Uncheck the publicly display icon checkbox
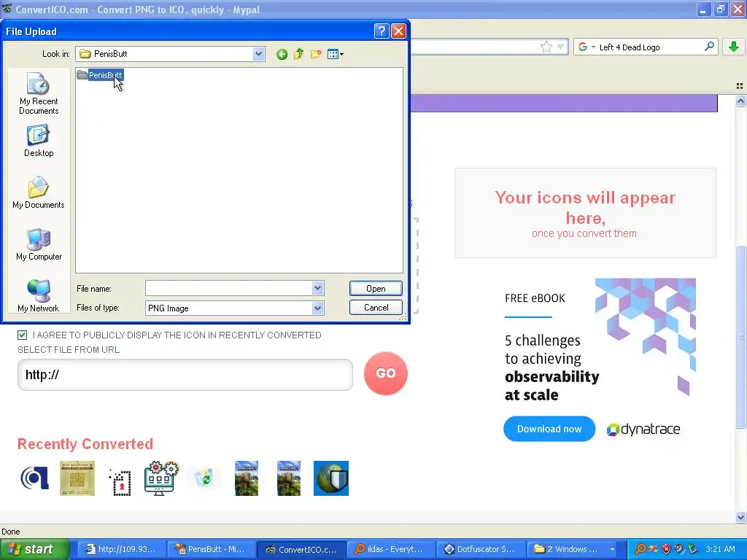The width and height of the screenshot is (747, 560). click(23, 335)
